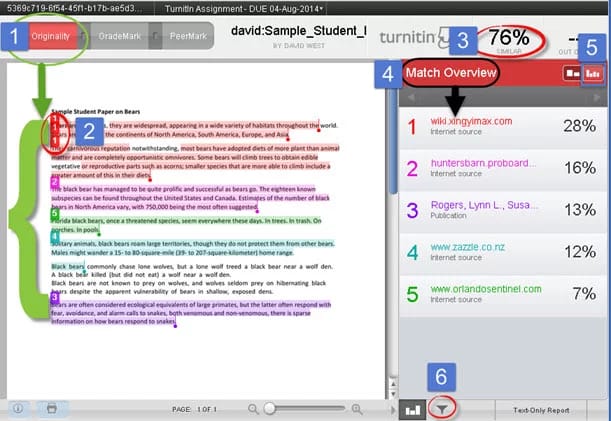This screenshot has height=421, width=611.
Task: Click the zoom out magnifier
Action: point(253,409)
